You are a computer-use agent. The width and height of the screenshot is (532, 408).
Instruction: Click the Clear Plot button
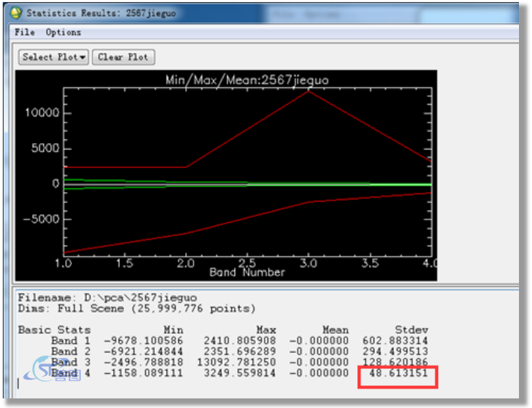(123, 57)
